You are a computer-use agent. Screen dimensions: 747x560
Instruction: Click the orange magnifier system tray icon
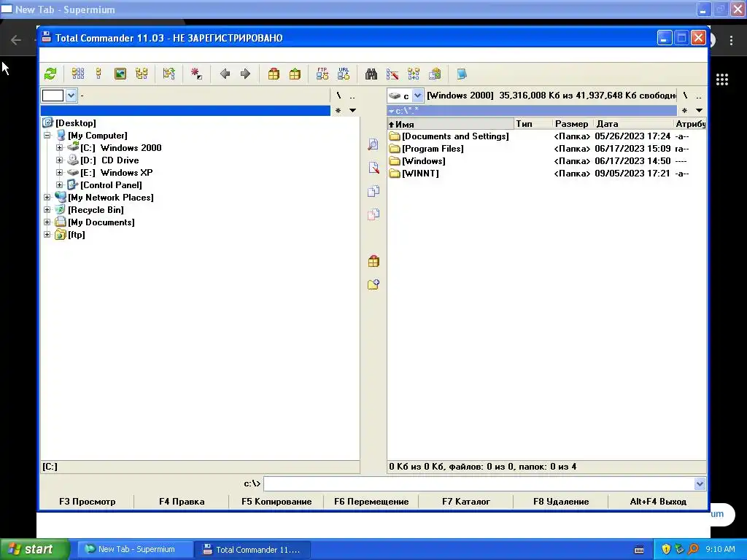pyautogui.click(x=694, y=549)
